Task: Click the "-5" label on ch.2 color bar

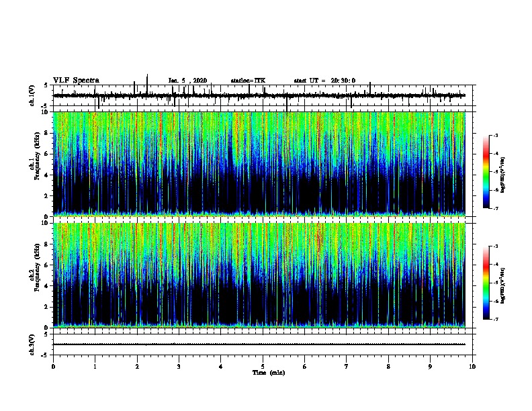Action: [x=496, y=283]
